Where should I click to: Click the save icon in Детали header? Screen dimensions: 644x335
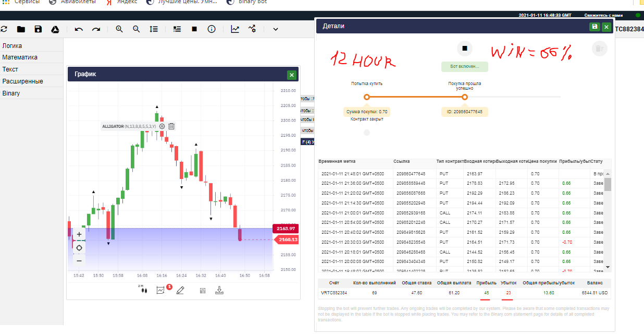click(595, 27)
